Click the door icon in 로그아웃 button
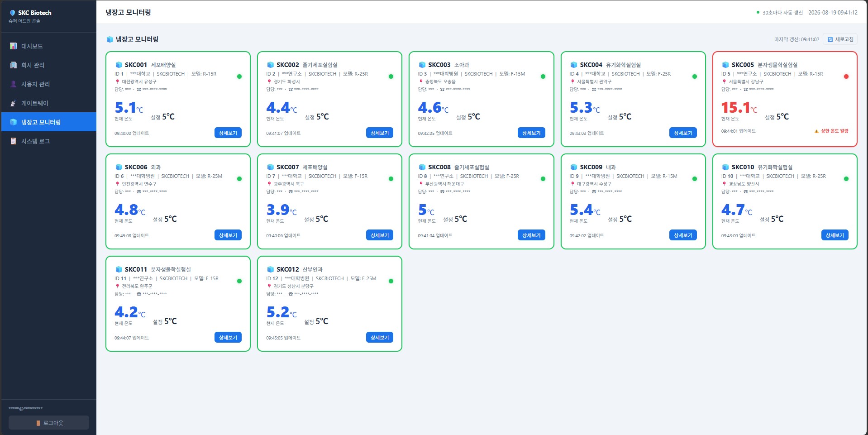 38,423
